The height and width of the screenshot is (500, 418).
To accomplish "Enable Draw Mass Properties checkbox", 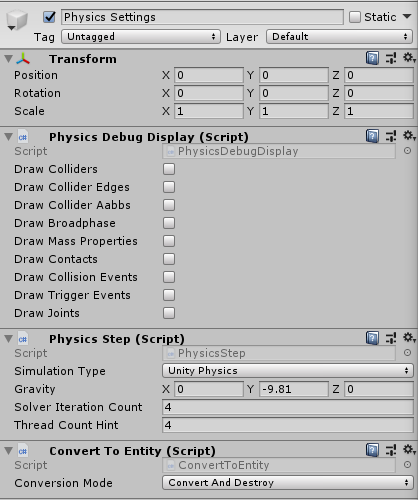I will (169, 241).
